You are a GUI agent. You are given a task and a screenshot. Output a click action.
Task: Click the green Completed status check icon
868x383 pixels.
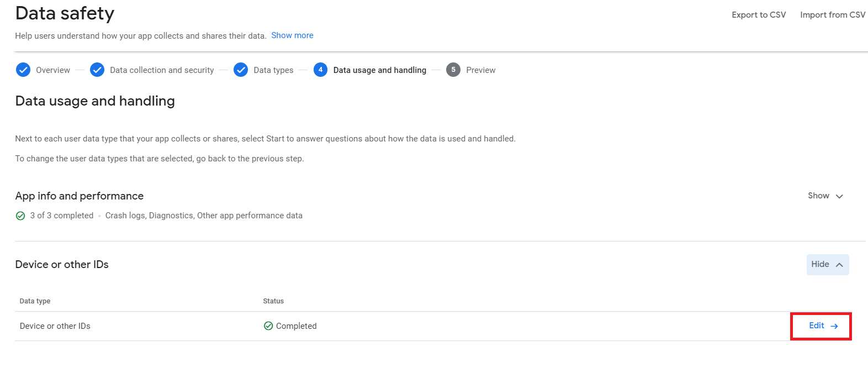pyautogui.click(x=268, y=326)
